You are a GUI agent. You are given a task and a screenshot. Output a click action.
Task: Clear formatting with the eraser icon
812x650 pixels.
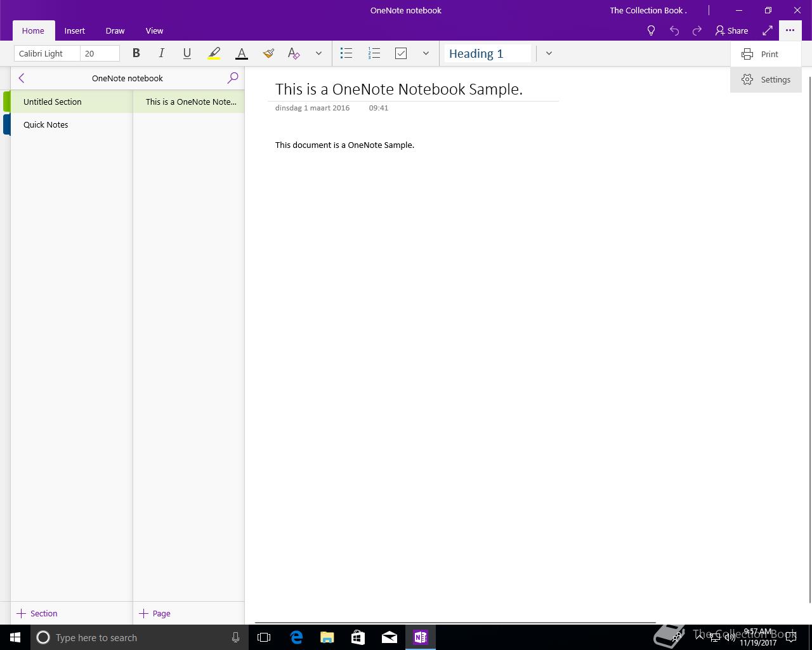click(294, 53)
